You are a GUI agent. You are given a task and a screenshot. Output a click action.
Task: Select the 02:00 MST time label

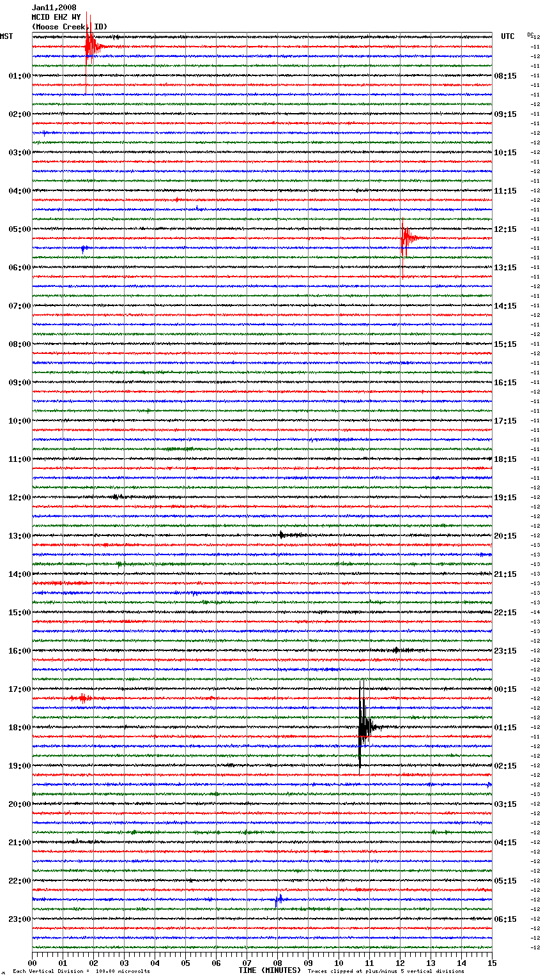19,114
